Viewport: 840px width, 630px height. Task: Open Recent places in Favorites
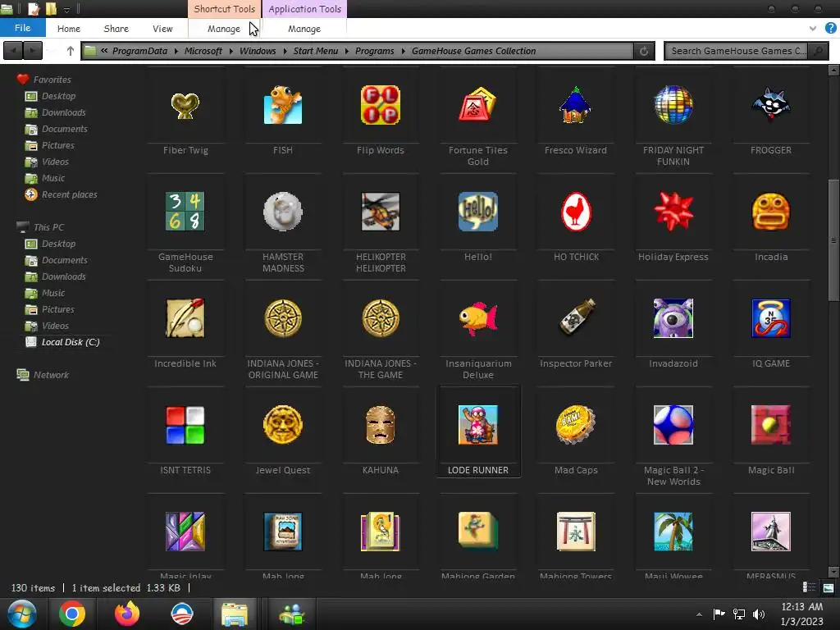(x=69, y=194)
